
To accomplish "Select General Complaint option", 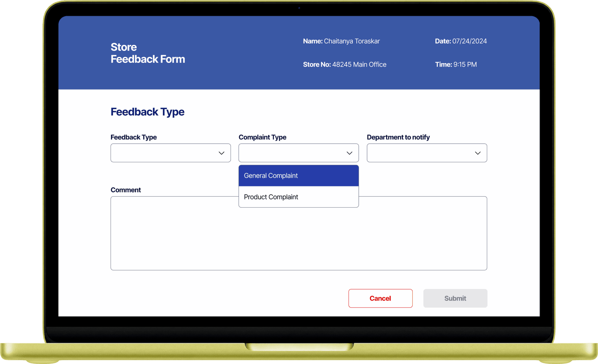I will tap(299, 175).
